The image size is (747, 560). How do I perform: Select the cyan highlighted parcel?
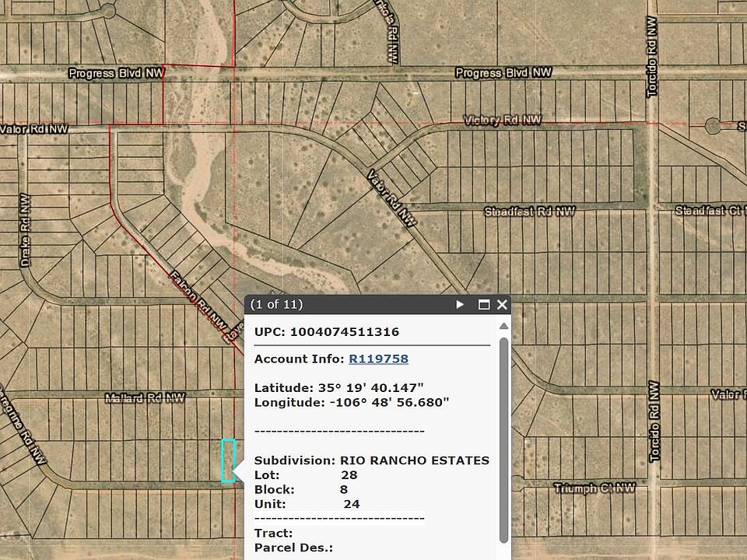pos(228,460)
